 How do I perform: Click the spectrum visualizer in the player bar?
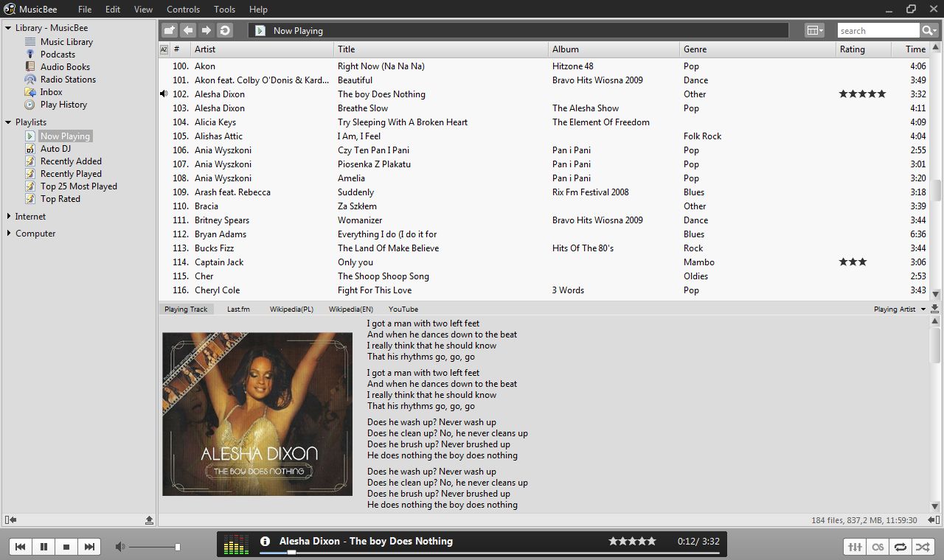point(236,545)
